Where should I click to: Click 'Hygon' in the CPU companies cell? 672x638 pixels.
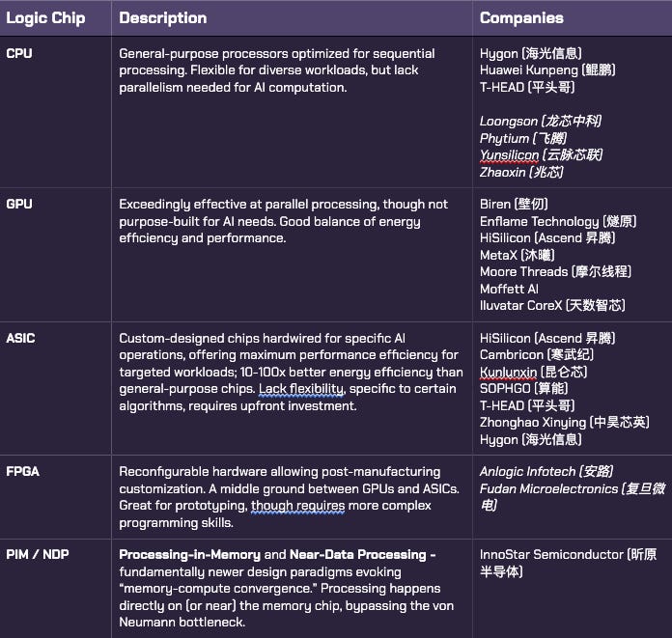pos(531,53)
